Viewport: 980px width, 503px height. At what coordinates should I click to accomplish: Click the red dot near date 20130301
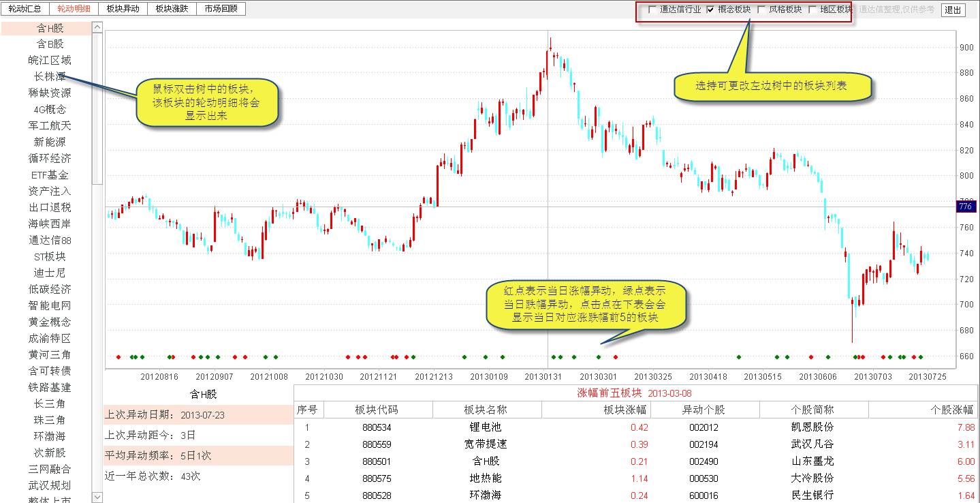(616, 356)
